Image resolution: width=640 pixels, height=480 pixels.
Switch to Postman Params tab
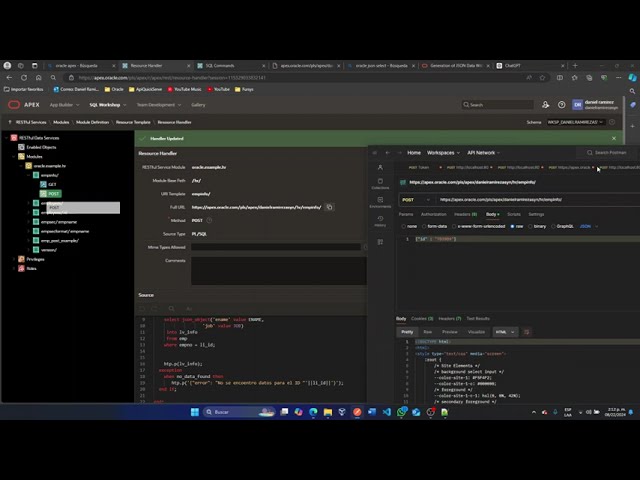click(x=406, y=214)
